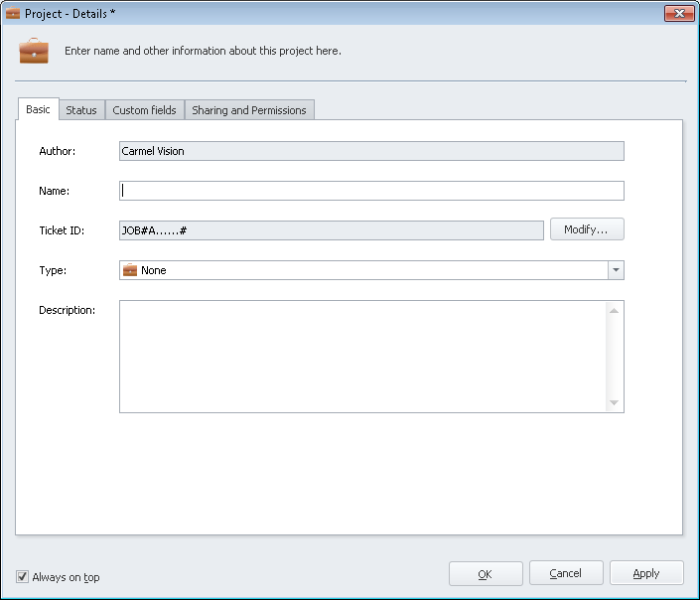Confirm with the OK button

click(x=486, y=573)
